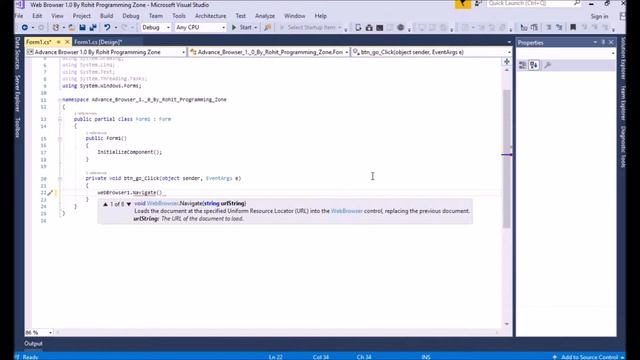Screen dimensions: 640x360
Task: Click the Alphabetical sort icon in Properties
Action: 534,65
